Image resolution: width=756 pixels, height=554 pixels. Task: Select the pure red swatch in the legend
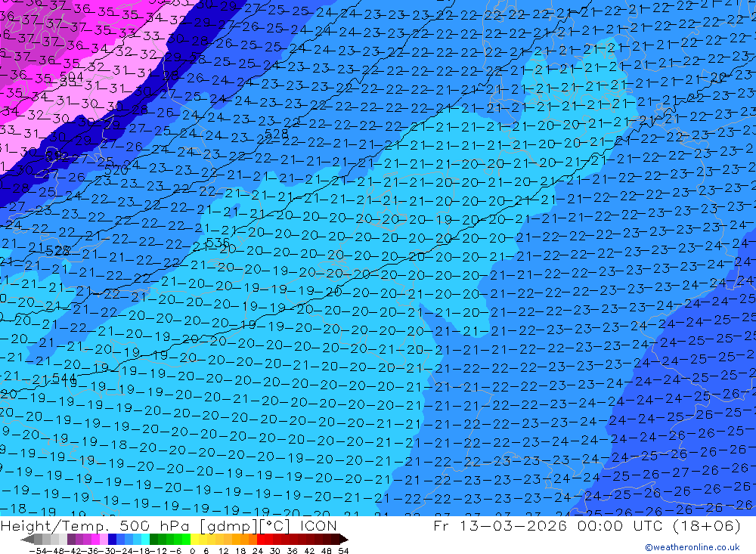click(261, 539)
